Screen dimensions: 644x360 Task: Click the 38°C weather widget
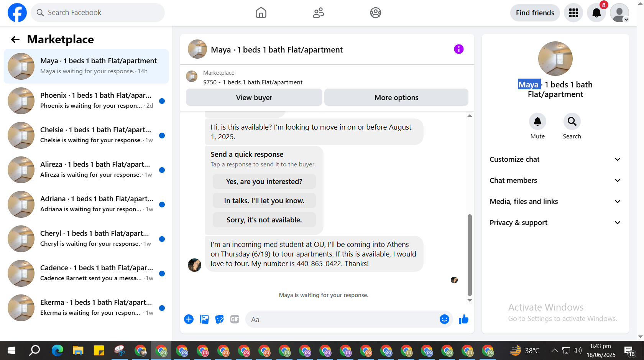click(x=524, y=350)
